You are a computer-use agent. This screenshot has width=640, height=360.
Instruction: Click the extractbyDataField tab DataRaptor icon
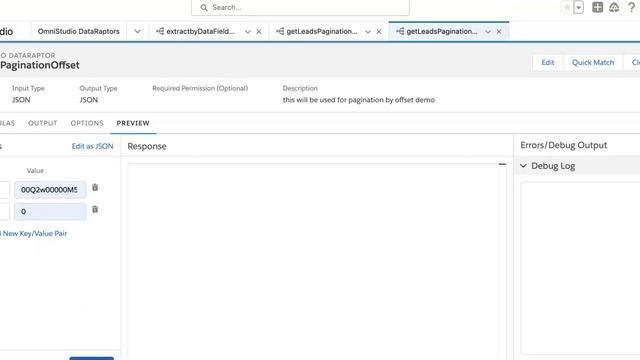click(160, 31)
